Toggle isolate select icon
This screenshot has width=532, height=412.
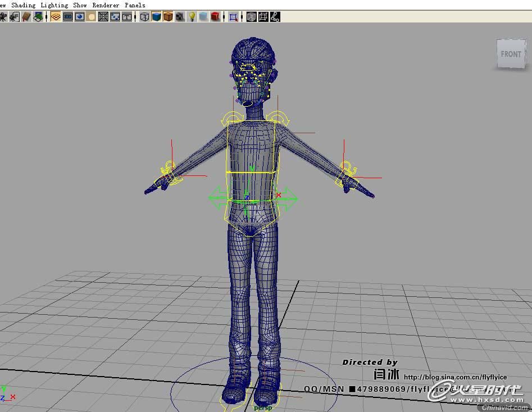pos(234,17)
